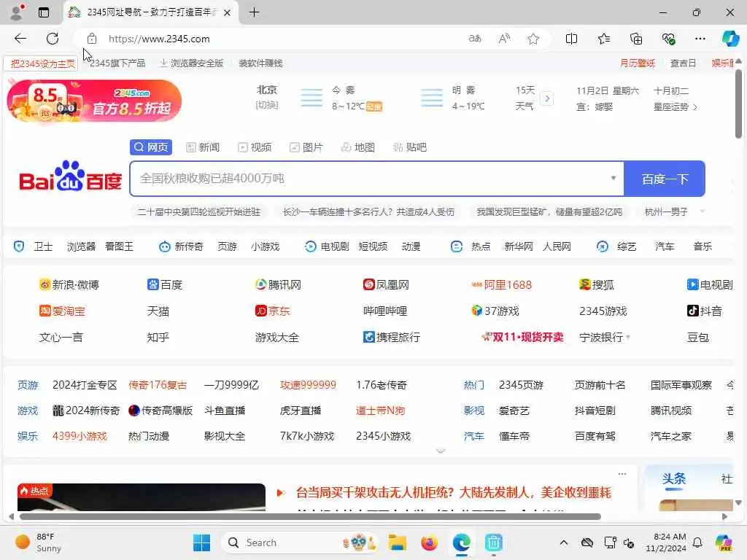Open the favorites list icon
The width and height of the screenshot is (747, 560).
[x=603, y=39]
